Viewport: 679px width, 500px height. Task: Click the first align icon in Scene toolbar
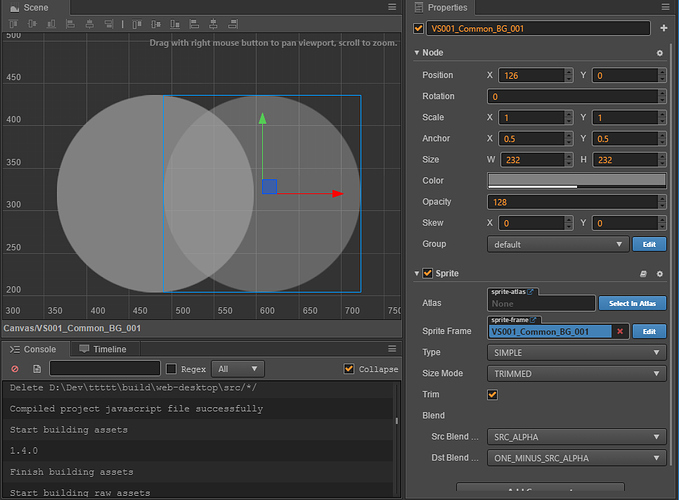coord(13,24)
